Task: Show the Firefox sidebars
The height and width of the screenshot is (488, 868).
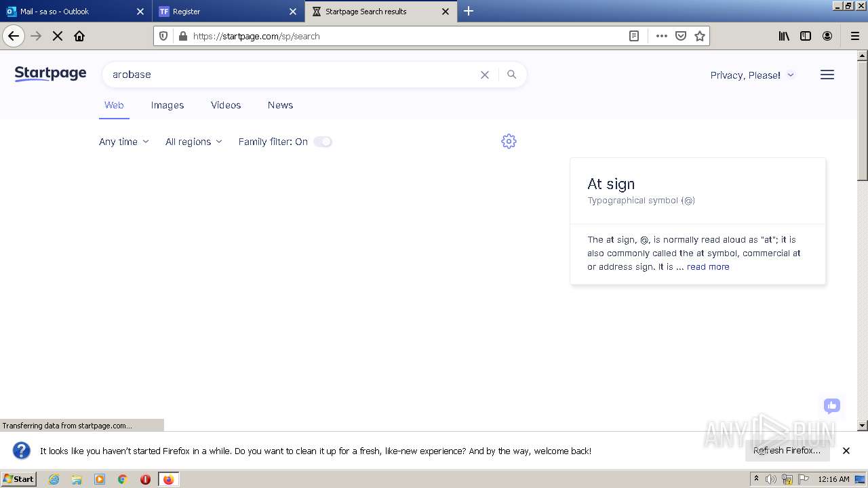Action: pyautogui.click(x=806, y=36)
